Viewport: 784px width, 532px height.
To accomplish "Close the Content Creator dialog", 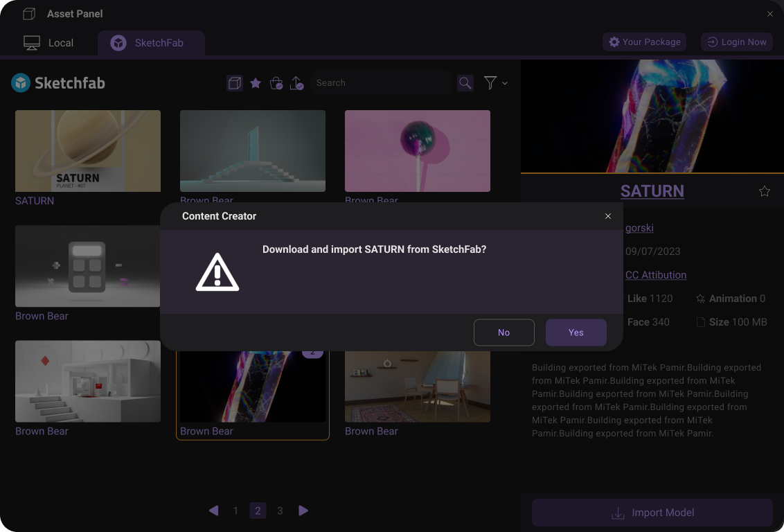I will click(608, 216).
